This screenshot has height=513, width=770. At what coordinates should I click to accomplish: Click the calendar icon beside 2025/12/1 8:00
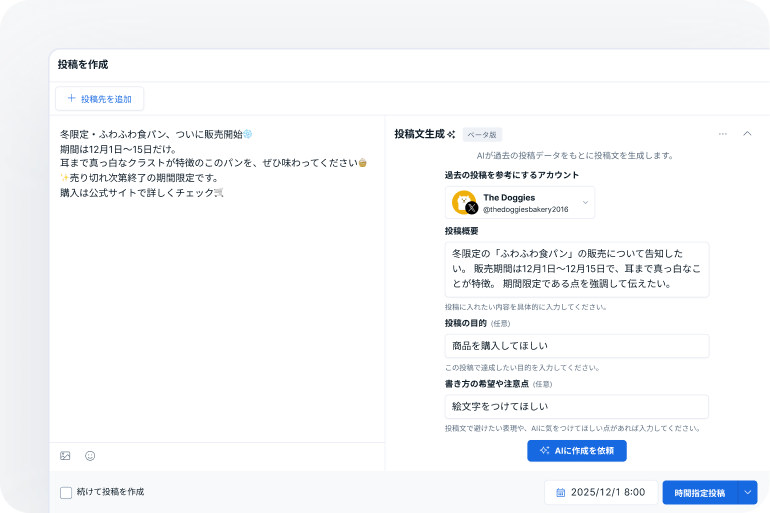[561, 493]
